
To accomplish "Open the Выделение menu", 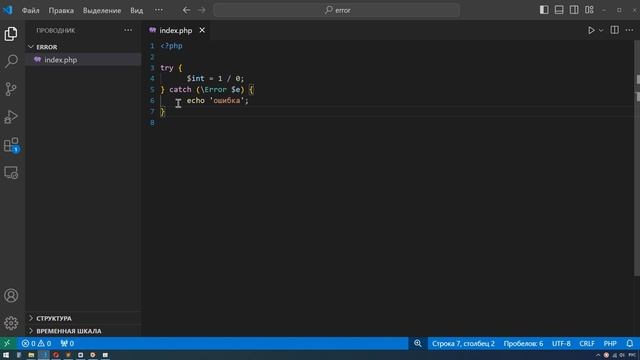I will 102,11.
